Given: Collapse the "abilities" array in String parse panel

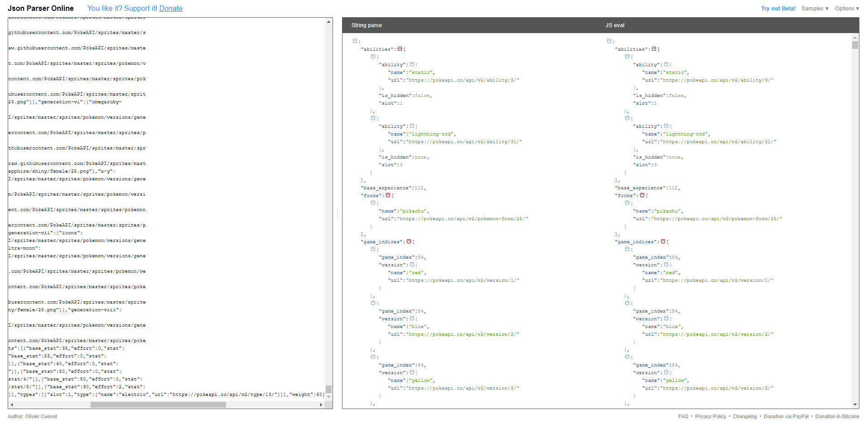Looking at the screenshot, I should (x=400, y=49).
